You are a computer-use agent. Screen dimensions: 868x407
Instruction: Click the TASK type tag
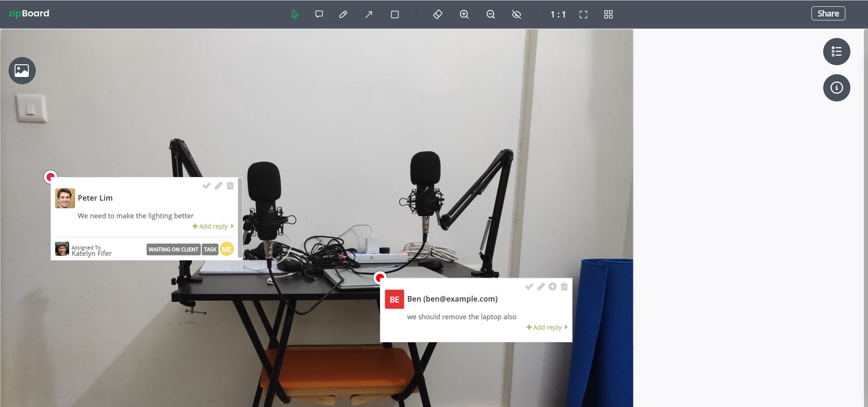(210, 249)
